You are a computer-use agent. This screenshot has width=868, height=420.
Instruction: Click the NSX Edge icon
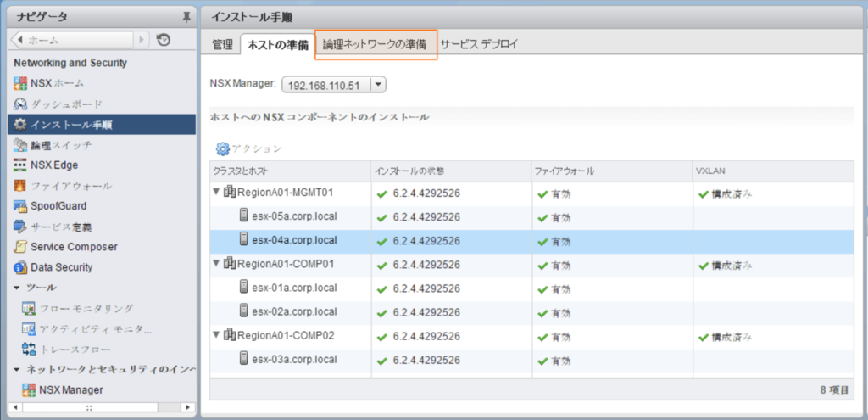point(20,165)
